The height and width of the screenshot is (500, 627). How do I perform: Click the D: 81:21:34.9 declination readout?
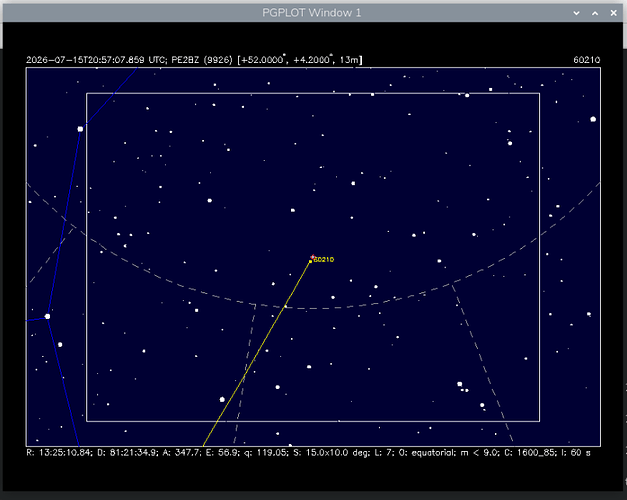click(x=128, y=453)
